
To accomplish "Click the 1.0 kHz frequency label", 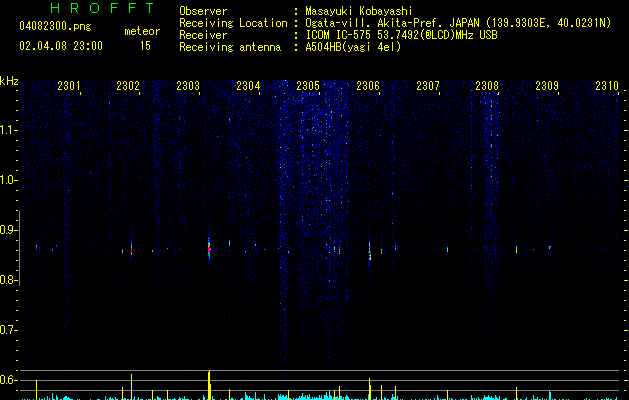I will pyautogui.click(x=8, y=180).
